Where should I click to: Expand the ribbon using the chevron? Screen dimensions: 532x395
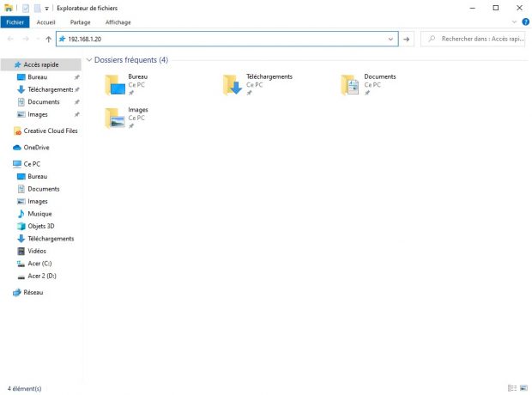pyautogui.click(x=514, y=22)
